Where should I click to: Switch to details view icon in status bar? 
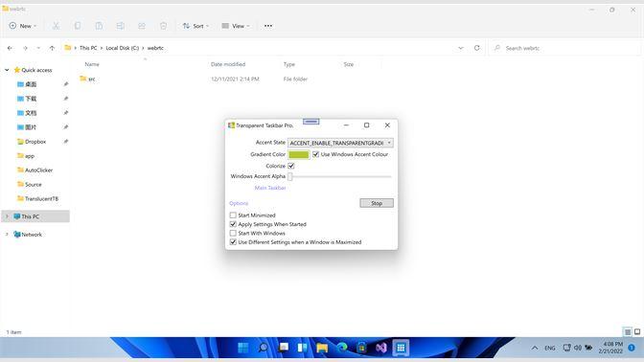pyautogui.click(x=628, y=331)
